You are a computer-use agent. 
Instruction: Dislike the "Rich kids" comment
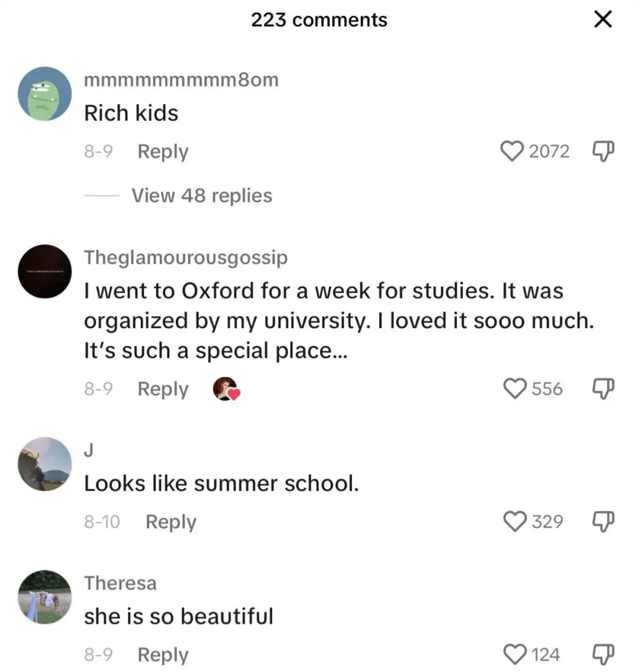(x=603, y=151)
